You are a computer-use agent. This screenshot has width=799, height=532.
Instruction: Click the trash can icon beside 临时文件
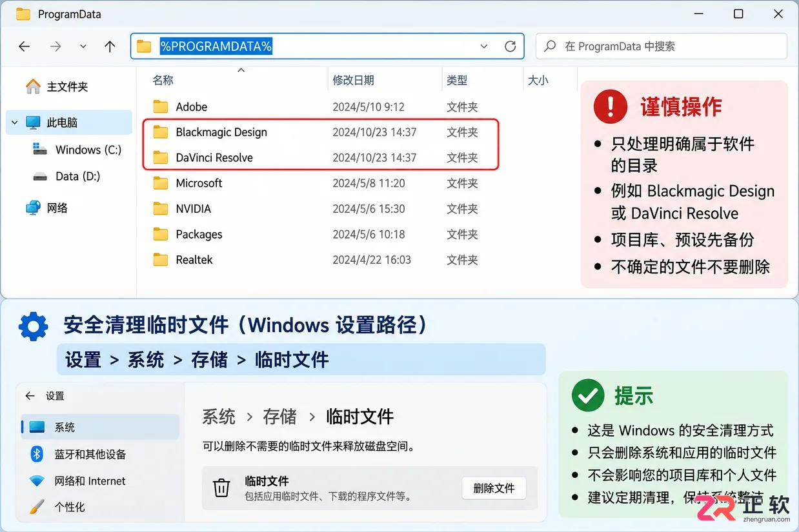(221, 488)
